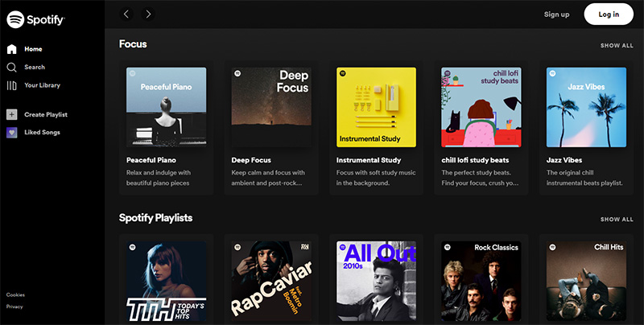Go back with the left arrow

pos(126,14)
